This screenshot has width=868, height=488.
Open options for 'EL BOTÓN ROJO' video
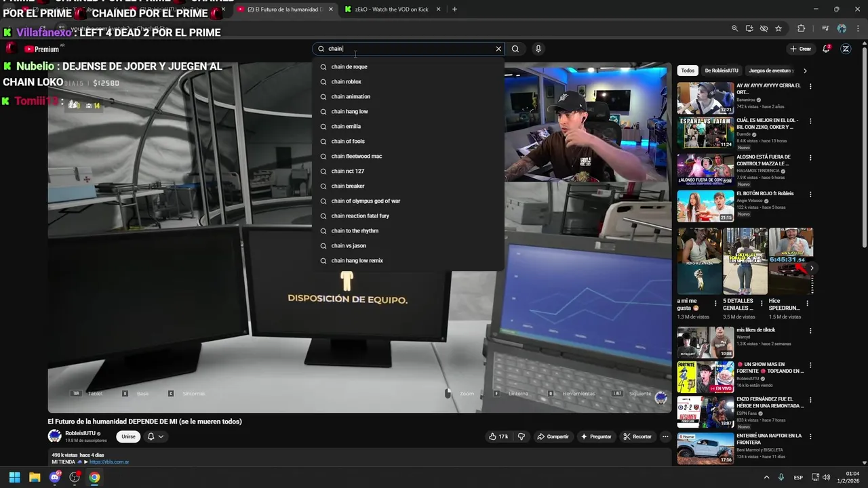(810, 195)
